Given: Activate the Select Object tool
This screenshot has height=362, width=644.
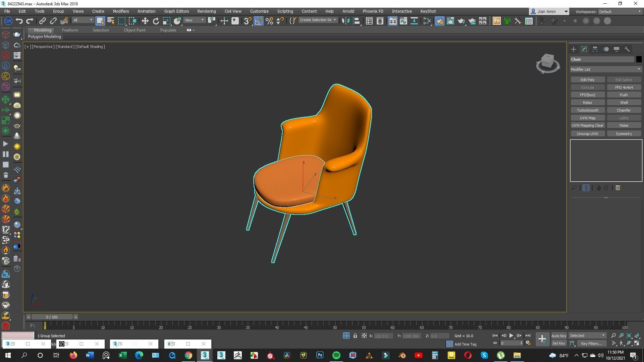Looking at the screenshot, I should [x=100, y=21].
